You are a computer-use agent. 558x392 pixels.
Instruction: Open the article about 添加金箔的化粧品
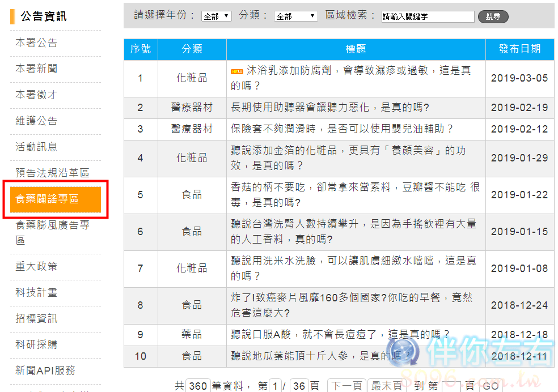(x=348, y=158)
